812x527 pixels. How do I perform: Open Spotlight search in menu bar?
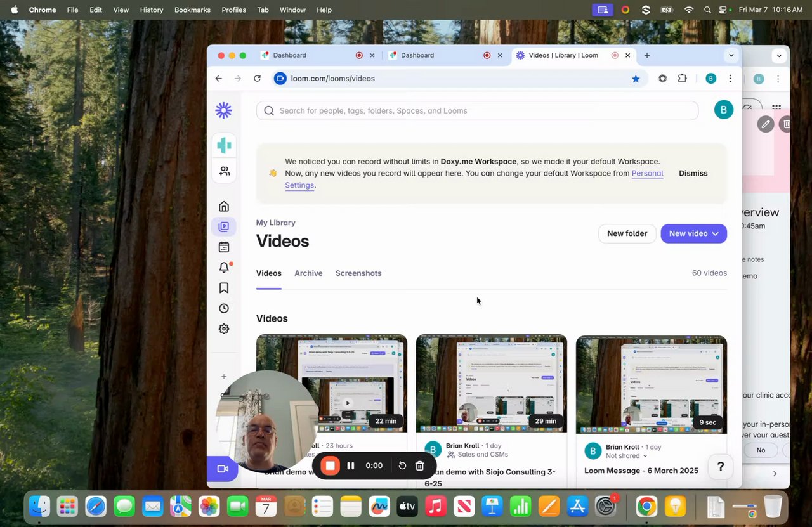pos(707,10)
